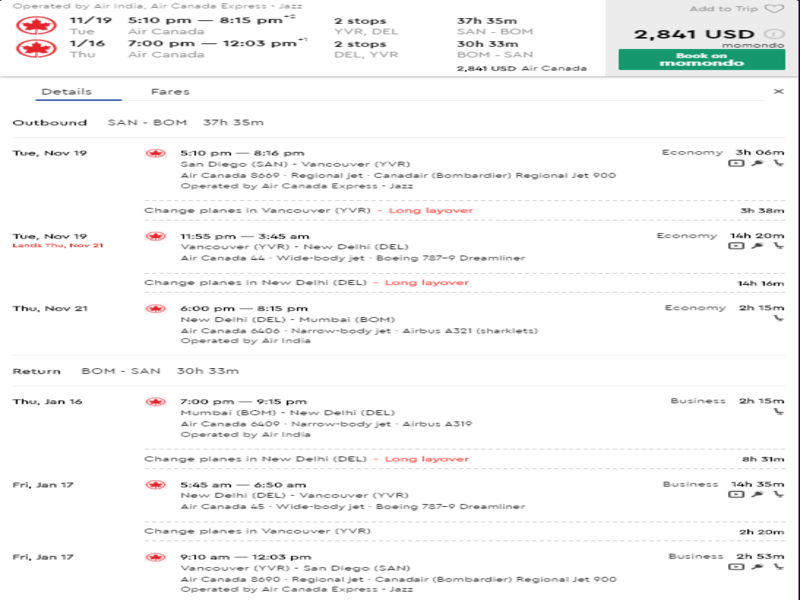Click the seat icon under the 2h 53m flight

(779, 567)
